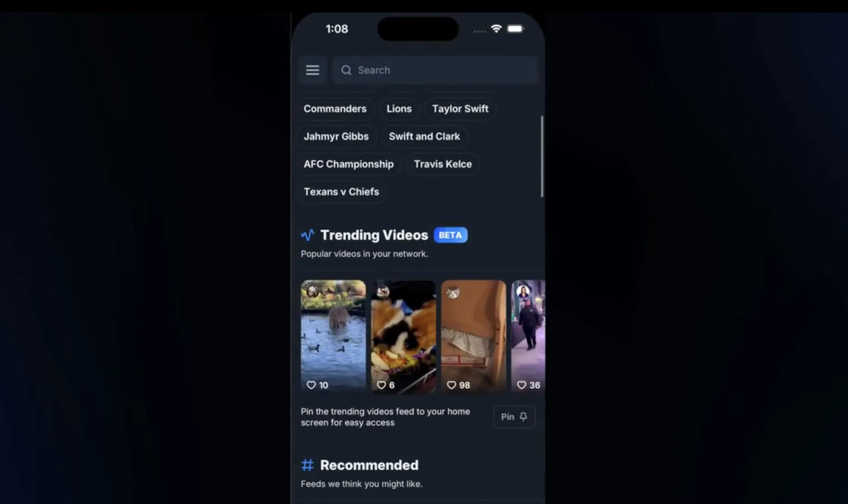Tap the Texans v Chiefs trending topic

(342, 191)
